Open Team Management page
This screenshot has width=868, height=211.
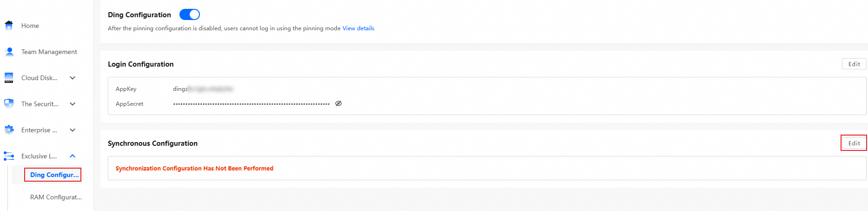[49, 52]
